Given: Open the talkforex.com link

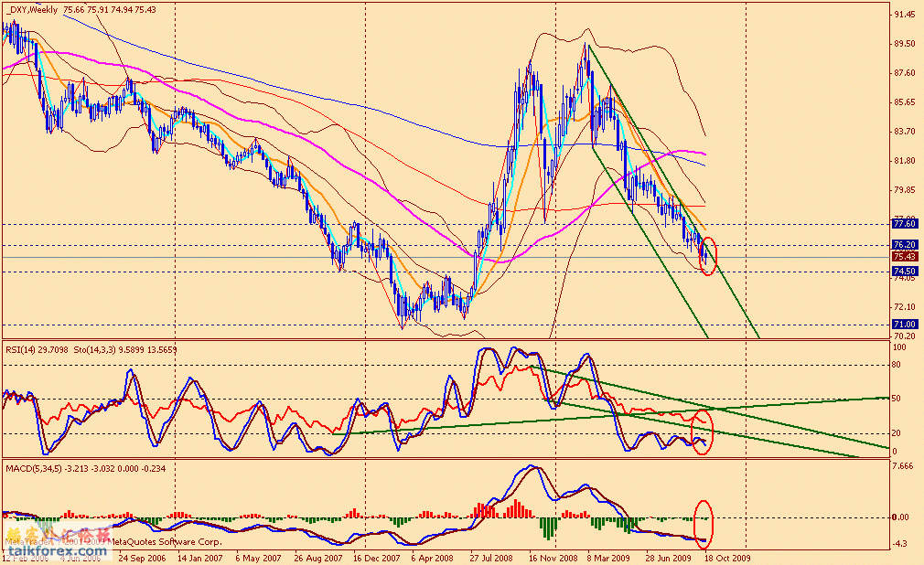Looking at the screenshot, I should point(58,551).
